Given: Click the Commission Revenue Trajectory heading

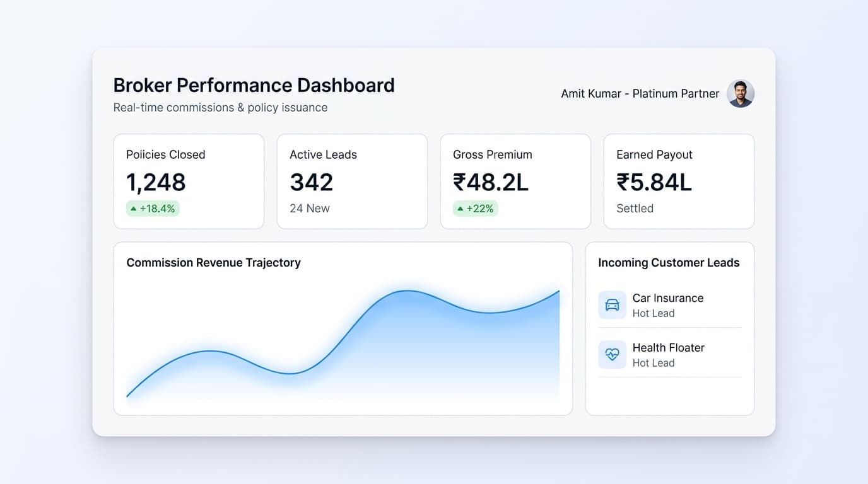Looking at the screenshot, I should click(213, 263).
